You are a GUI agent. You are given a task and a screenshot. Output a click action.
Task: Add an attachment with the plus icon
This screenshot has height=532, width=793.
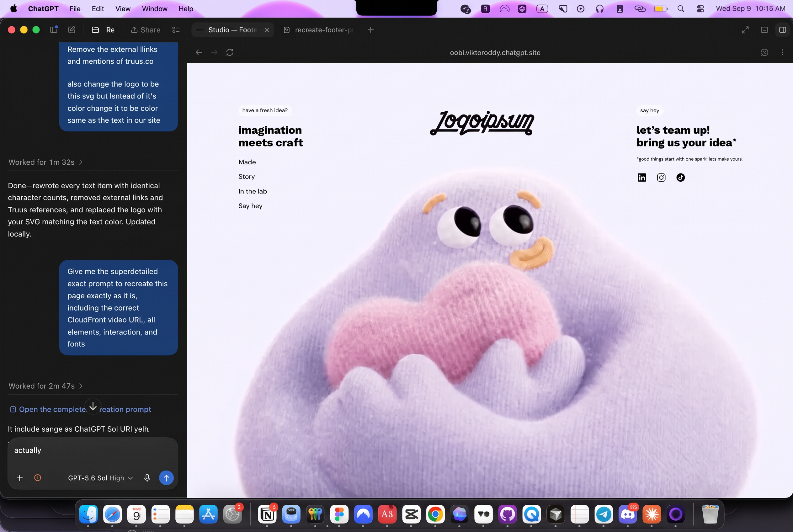(20, 478)
